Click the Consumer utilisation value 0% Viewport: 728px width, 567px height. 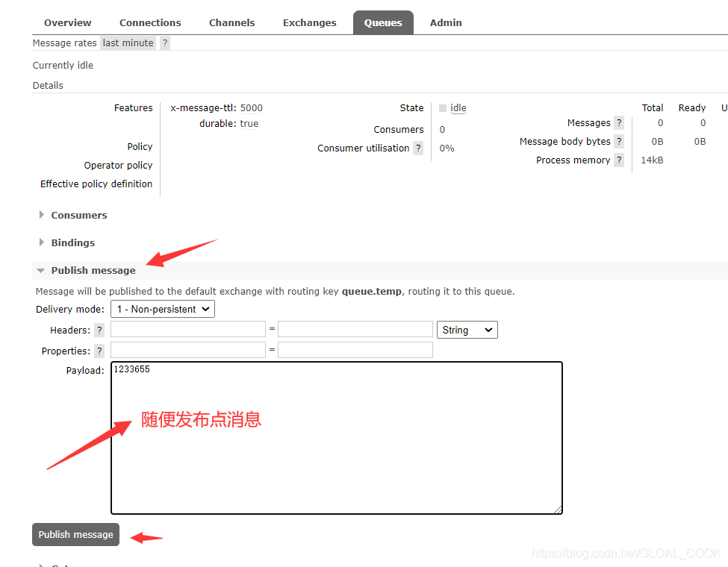(447, 148)
